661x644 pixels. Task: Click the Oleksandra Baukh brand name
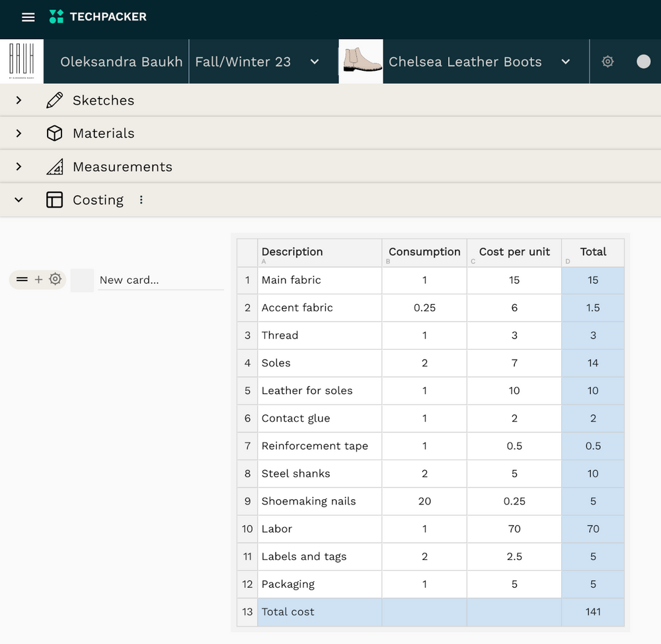(121, 61)
